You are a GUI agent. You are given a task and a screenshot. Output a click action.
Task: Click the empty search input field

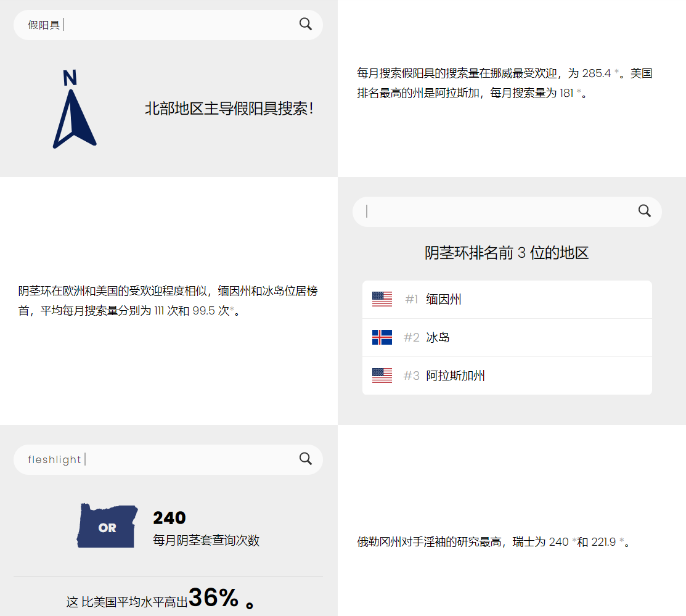pos(507,212)
